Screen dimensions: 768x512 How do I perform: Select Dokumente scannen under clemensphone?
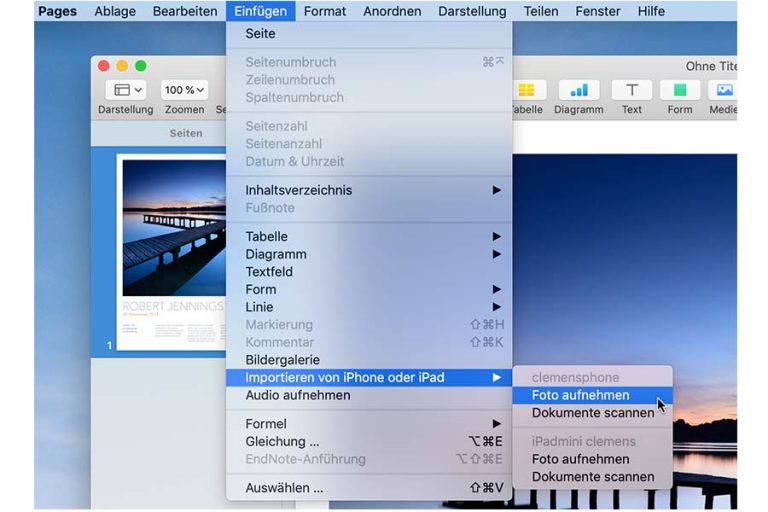click(592, 413)
